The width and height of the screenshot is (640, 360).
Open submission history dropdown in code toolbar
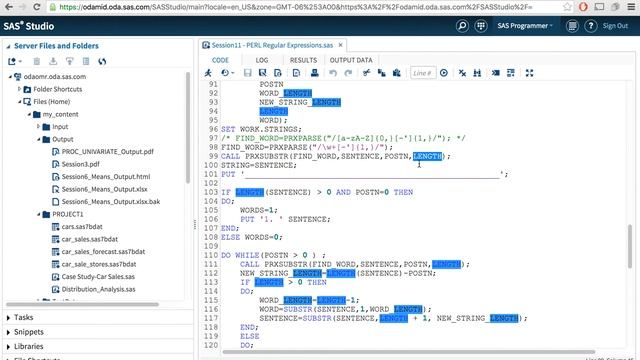tap(227, 73)
